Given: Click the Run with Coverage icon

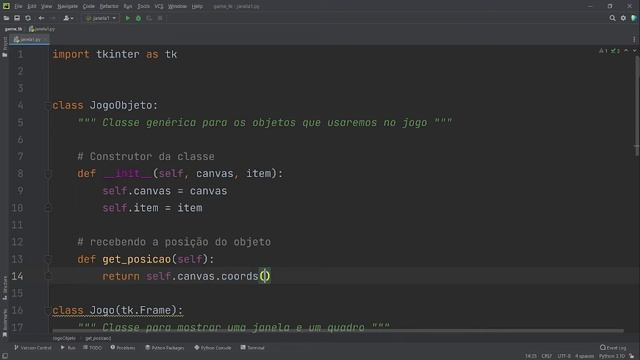Looking at the screenshot, I should pyautogui.click(x=149, y=18).
